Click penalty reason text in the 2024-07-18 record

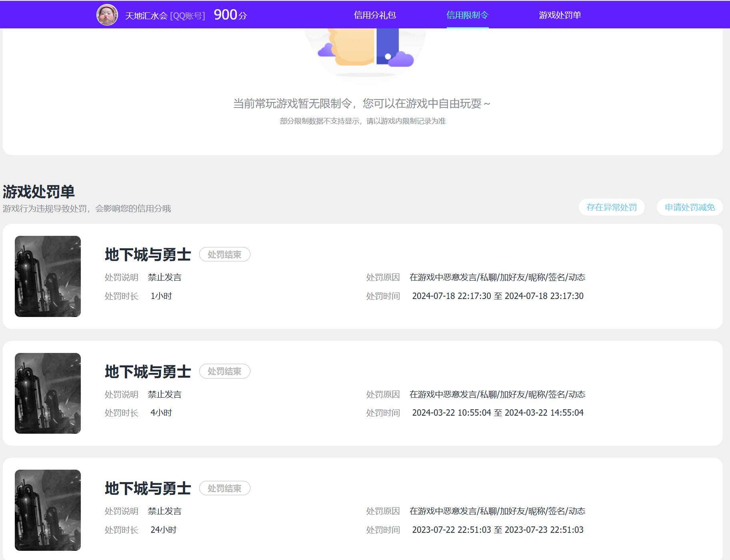click(x=497, y=277)
